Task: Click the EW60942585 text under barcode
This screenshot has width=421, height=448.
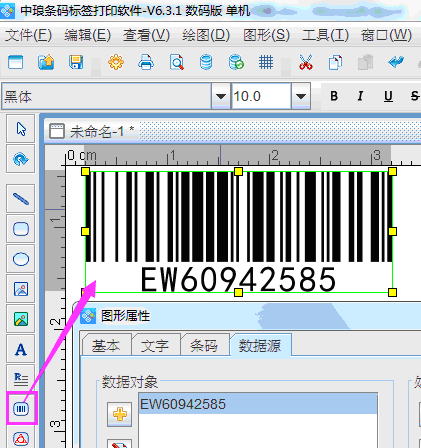Action: (238, 279)
